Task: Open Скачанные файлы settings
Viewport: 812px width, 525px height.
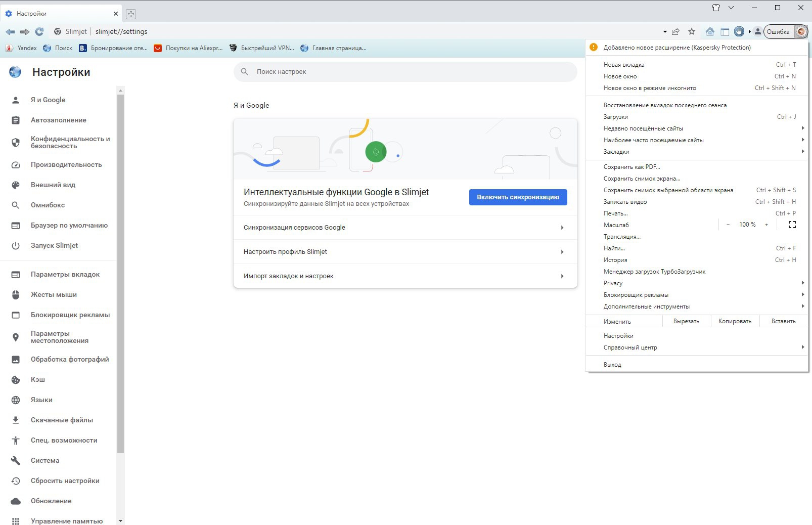Action: coord(58,420)
